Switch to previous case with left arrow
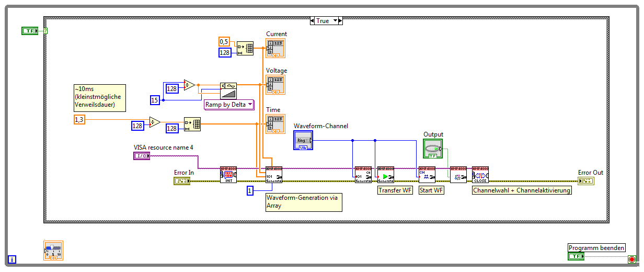644x272 pixels. point(313,21)
